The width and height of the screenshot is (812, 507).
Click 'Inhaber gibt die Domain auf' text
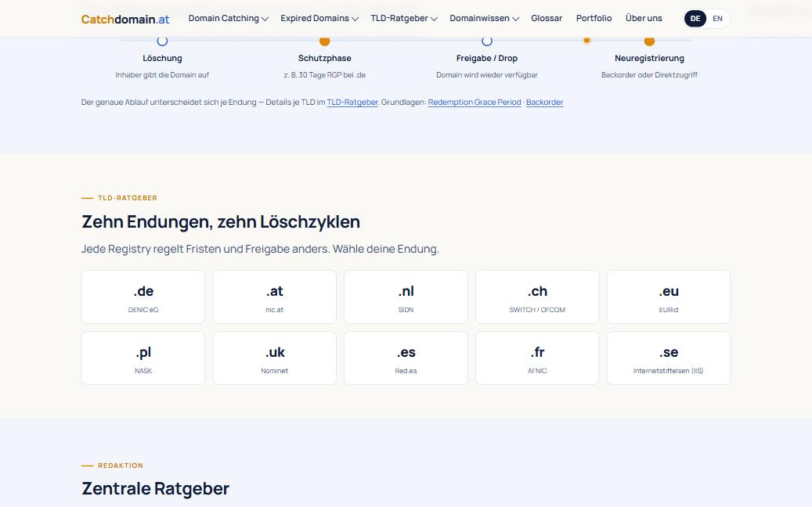click(x=162, y=75)
